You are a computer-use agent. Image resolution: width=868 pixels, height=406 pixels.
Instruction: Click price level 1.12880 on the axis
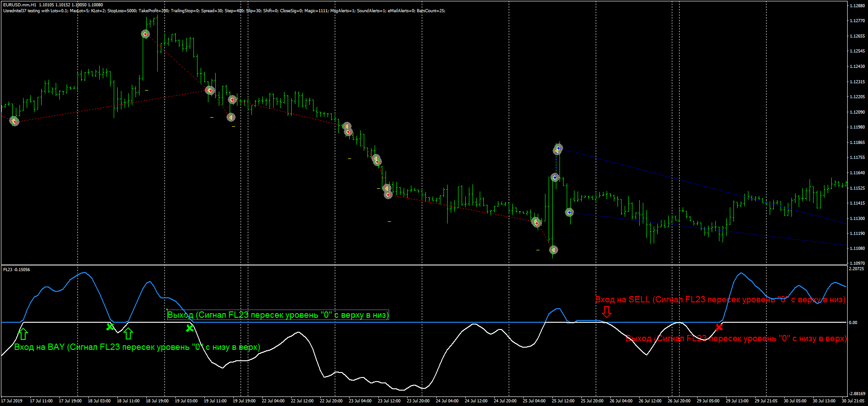(x=858, y=6)
